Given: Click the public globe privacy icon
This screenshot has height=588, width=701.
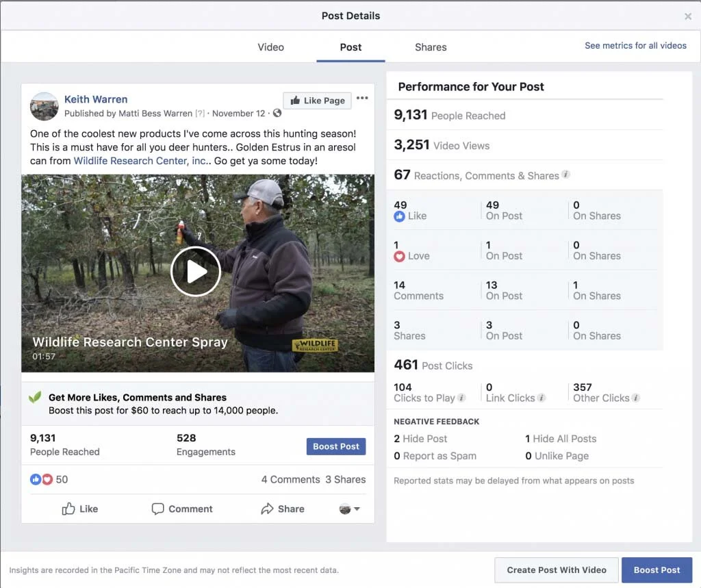Looking at the screenshot, I should pyautogui.click(x=277, y=113).
